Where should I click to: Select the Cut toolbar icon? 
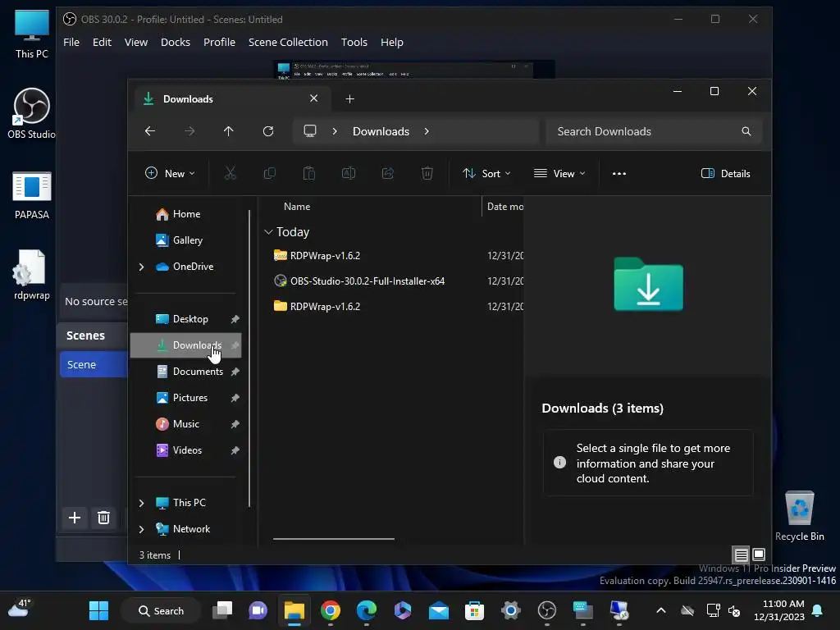coord(230,173)
